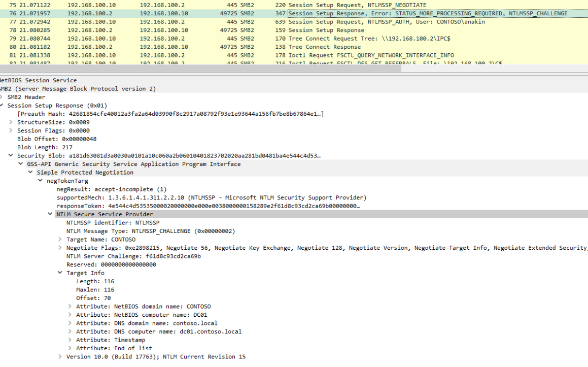Click the packet list horizontal scrollbar
This screenshot has height=367, width=588.
[203, 69]
